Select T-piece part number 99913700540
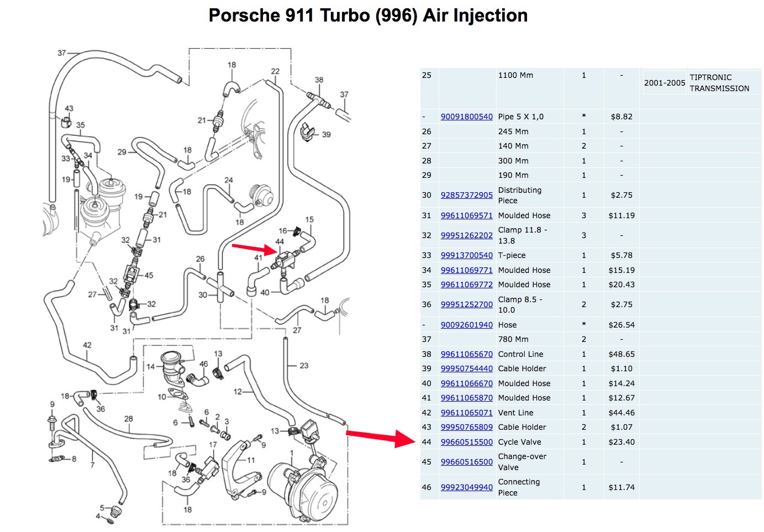 (466, 255)
